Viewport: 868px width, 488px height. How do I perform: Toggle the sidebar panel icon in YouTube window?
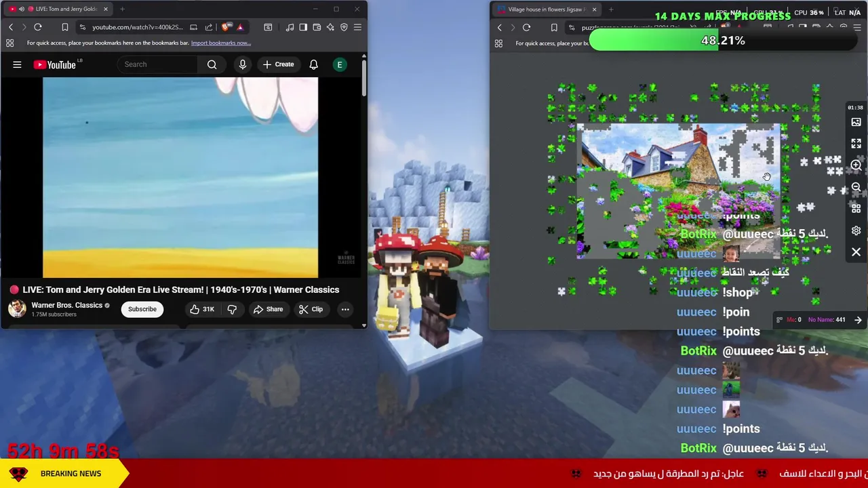(x=303, y=27)
